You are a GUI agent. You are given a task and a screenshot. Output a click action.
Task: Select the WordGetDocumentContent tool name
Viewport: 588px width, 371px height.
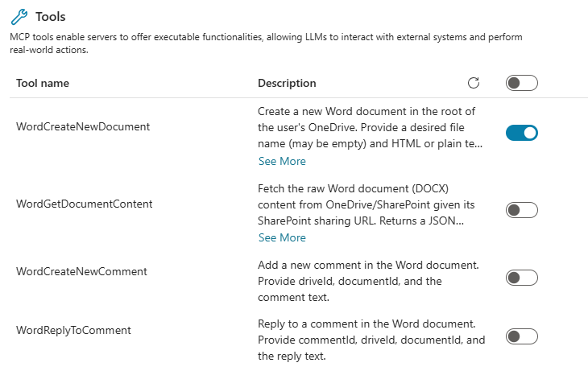coord(85,204)
